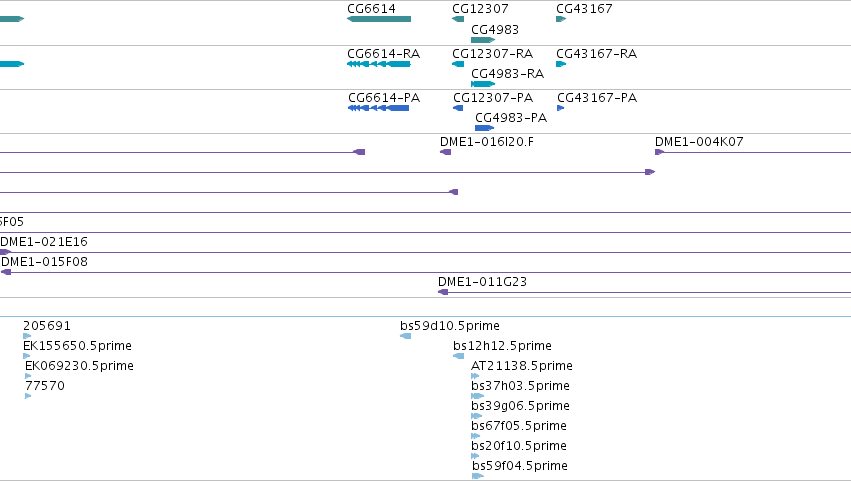Click the CG4983-PA label text

click(511, 118)
